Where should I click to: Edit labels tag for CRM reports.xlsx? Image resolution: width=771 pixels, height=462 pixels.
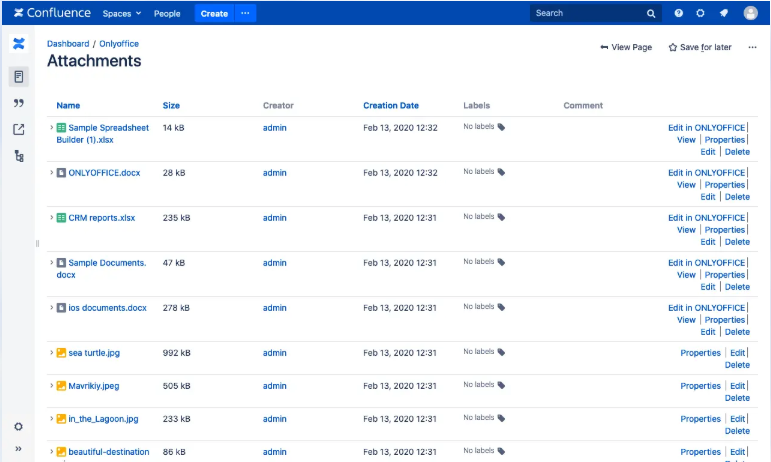click(501, 217)
